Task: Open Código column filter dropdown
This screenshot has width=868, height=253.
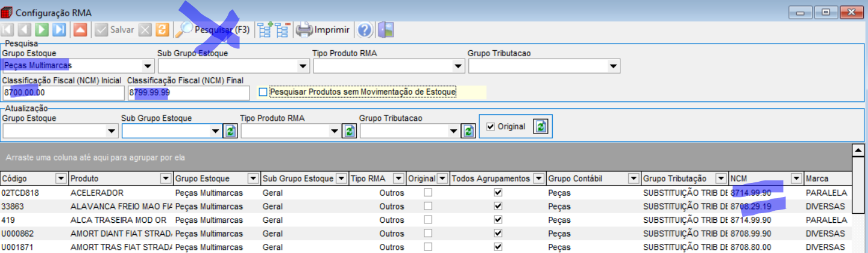Action: click(x=61, y=179)
